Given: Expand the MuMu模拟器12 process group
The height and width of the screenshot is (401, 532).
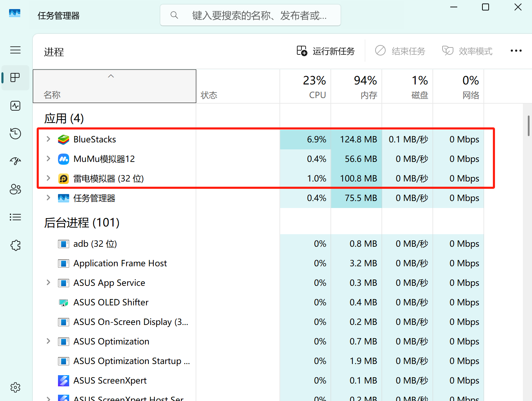Looking at the screenshot, I should (48, 159).
